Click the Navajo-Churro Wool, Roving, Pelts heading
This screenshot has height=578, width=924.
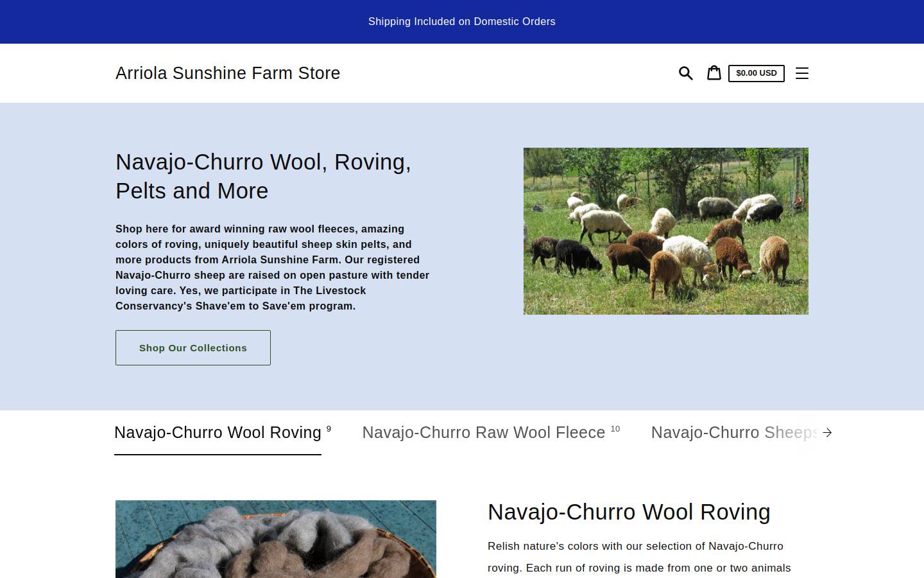click(263, 177)
